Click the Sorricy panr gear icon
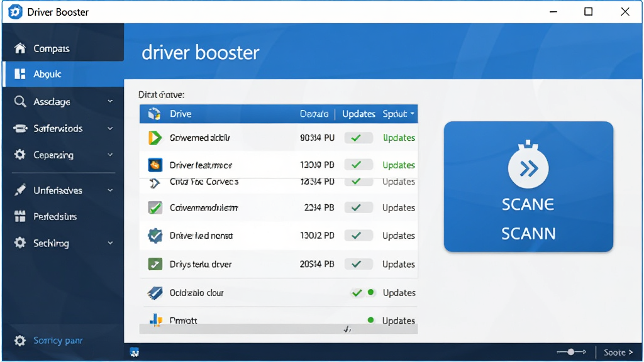 click(19, 341)
